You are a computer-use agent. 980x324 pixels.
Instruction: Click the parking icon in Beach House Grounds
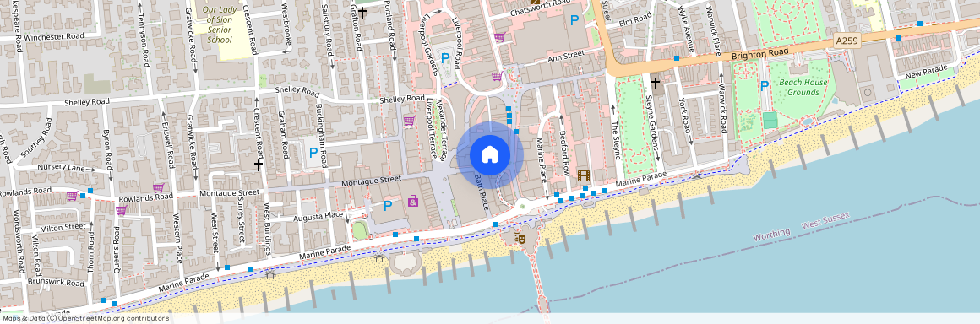[x=764, y=85]
